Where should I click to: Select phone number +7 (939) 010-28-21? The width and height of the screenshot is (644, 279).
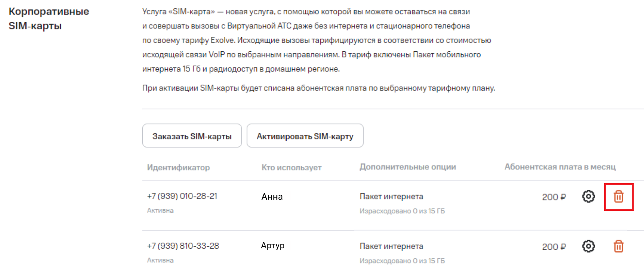(182, 196)
